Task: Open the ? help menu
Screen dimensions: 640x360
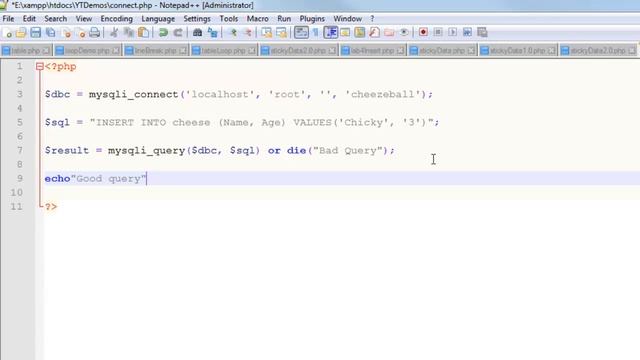Action: click(372, 19)
